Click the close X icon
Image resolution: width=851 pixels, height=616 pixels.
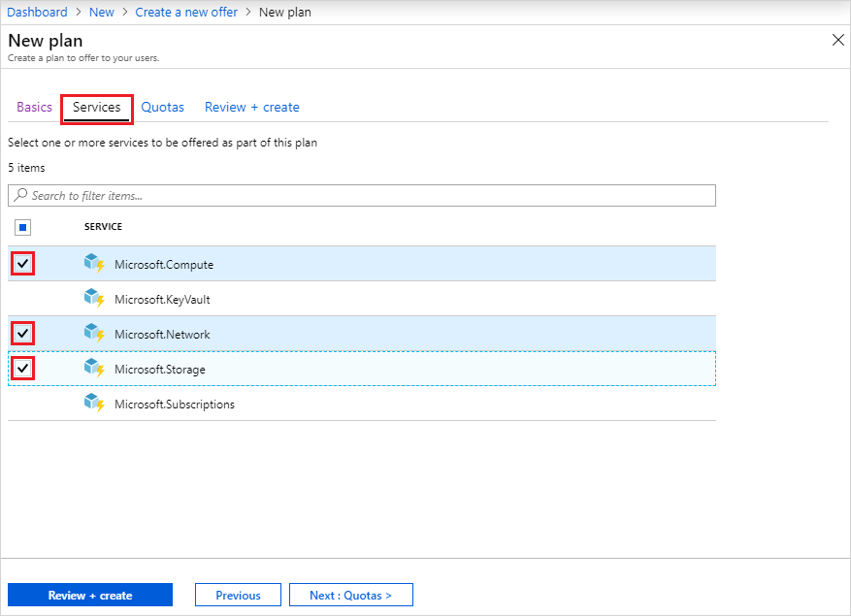837,40
